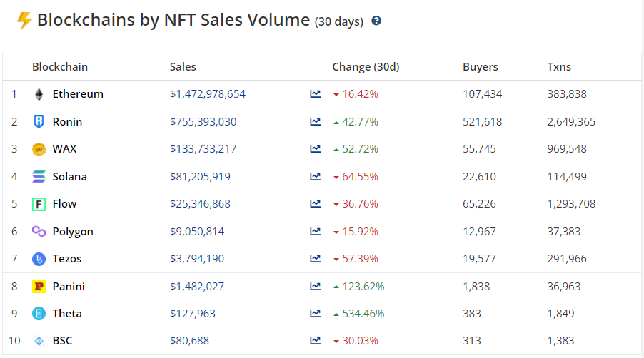Click the Polygon logo icon
The width and height of the screenshot is (644, 358).
39,232
